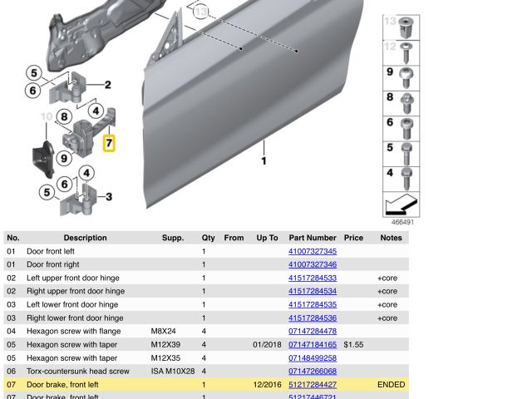
Task: Select callout 3 beside the lower hinge
Action: click(x=108, y=197)
